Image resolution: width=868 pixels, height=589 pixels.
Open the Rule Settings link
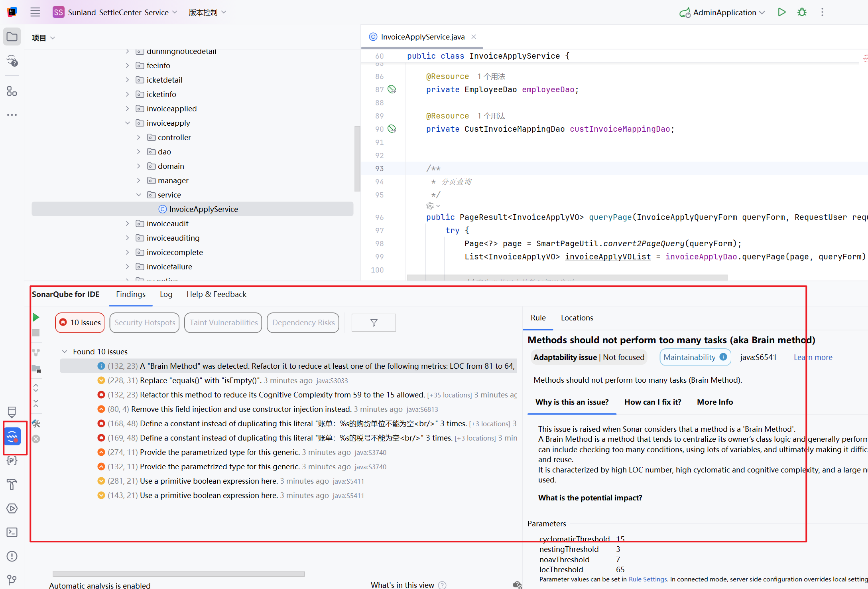(x=648, y=579)
